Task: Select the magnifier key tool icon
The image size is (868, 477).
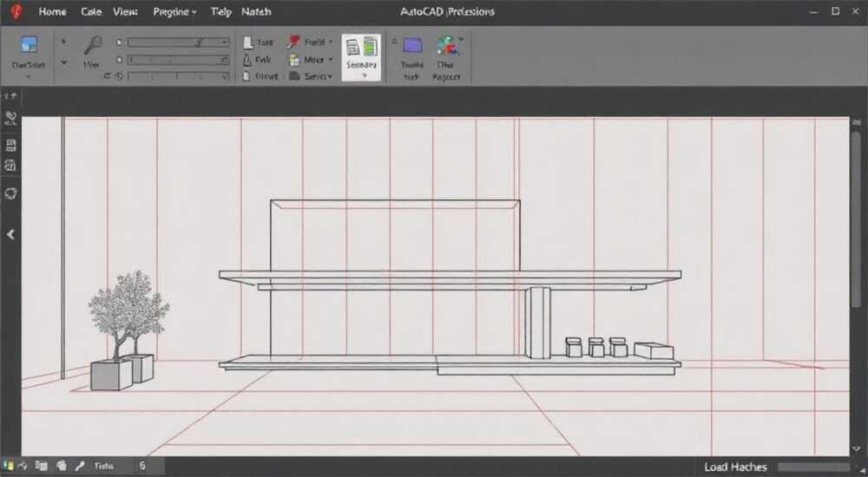Action: point(93,45)
